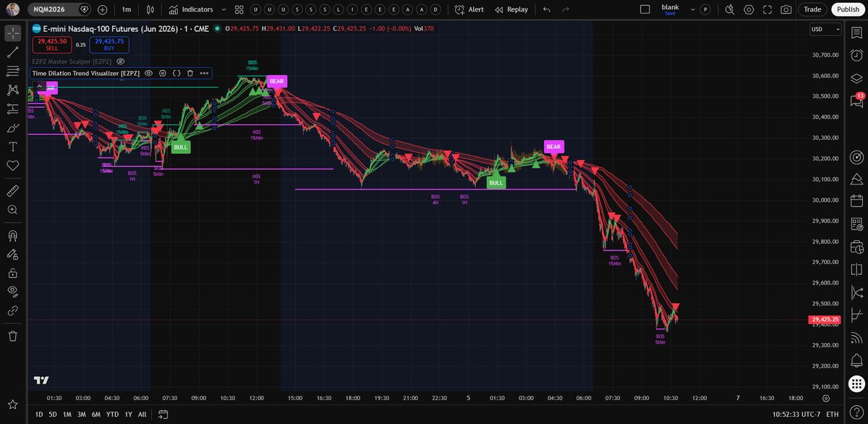Select the 3M date range

point(82,414)
